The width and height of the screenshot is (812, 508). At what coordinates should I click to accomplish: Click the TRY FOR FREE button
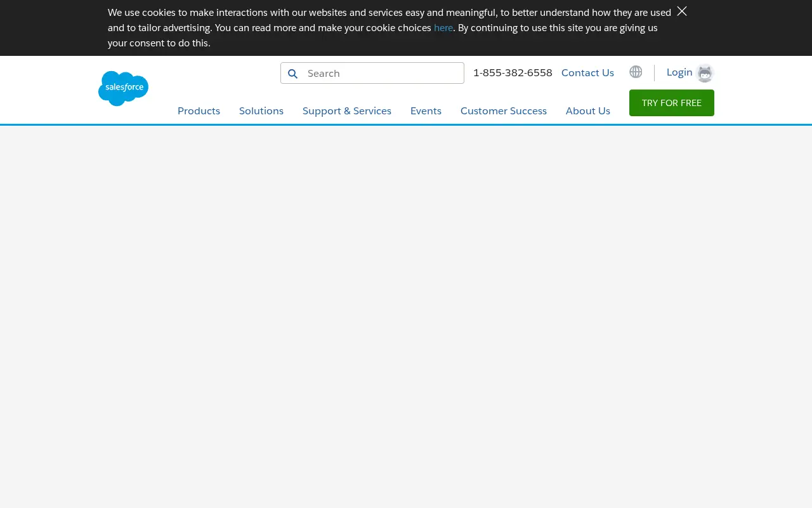(x=672, y=103)
